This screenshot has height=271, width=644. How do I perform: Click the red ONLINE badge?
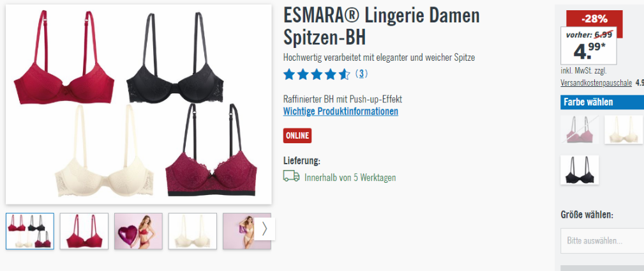coord(297,135)
